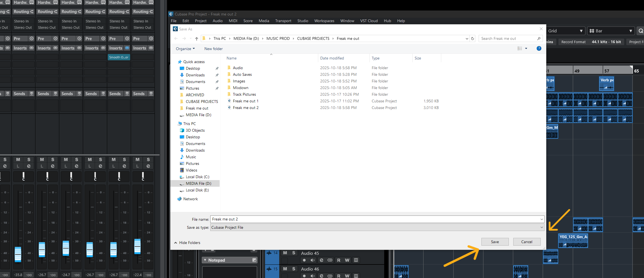
Task: Collapse folders with Hide Folders
Action: [187, 243]
